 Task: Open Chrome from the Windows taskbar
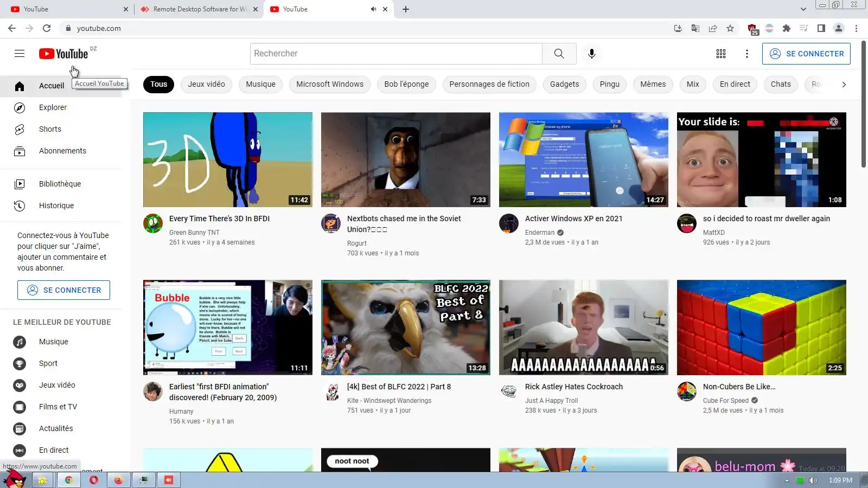(68, 480)
